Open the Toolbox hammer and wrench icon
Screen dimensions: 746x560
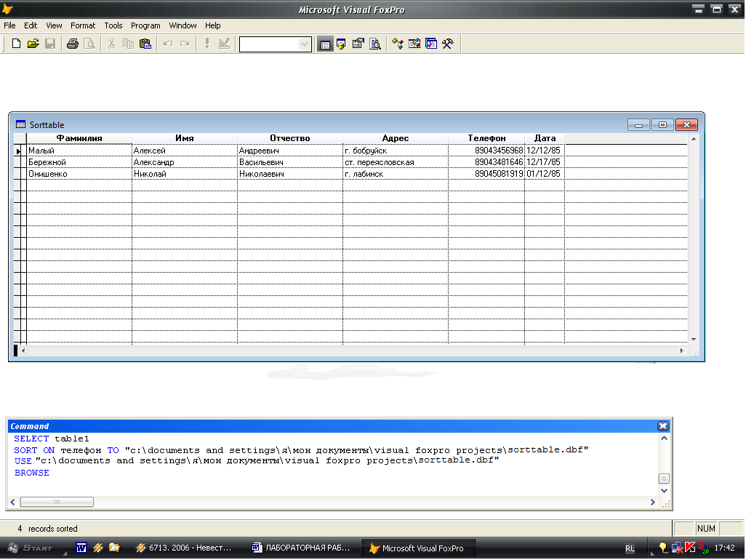pos(448,44)
